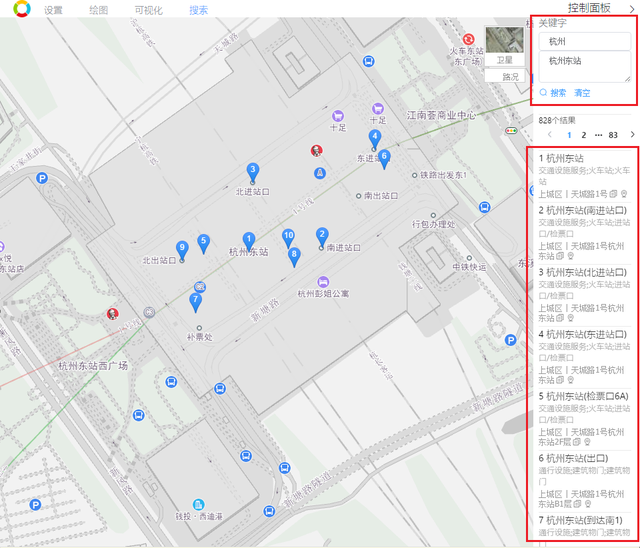Click map marker 7 above 补票处

[196, 302]
